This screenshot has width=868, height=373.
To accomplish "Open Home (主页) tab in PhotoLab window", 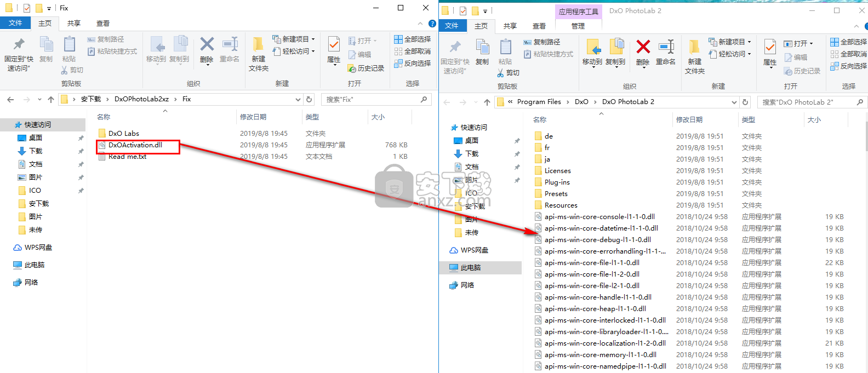I will 481,26.
